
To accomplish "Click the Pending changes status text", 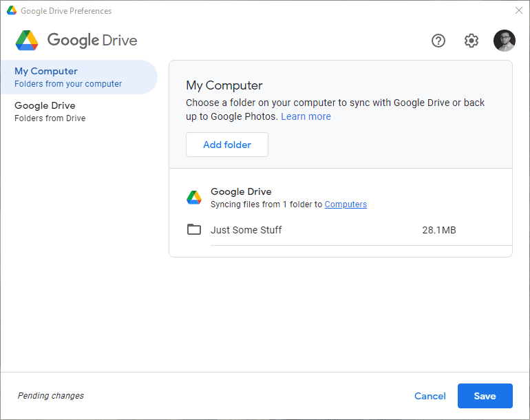I will 51,396.
